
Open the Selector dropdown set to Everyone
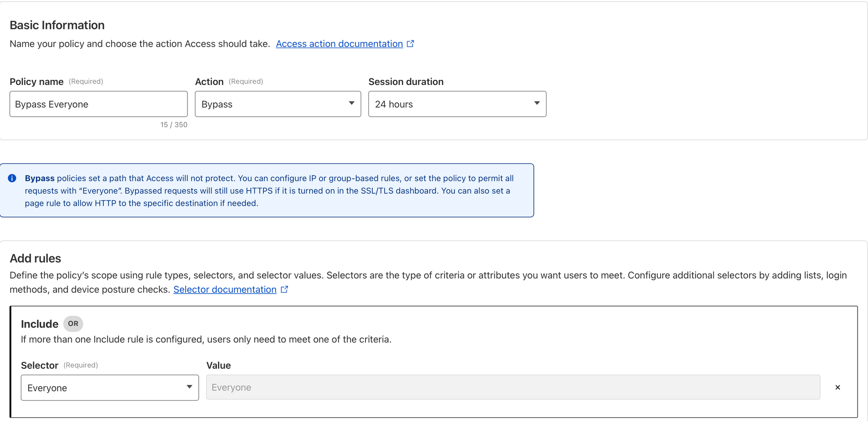pyautogui.click(x=110, y=388)
